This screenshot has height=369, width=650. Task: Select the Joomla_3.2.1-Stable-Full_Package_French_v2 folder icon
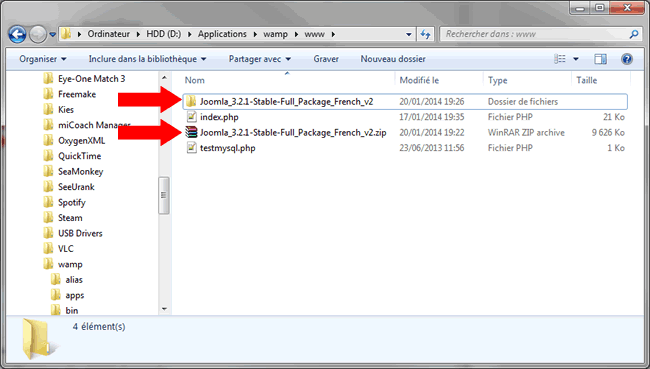(x=191, y=101)
